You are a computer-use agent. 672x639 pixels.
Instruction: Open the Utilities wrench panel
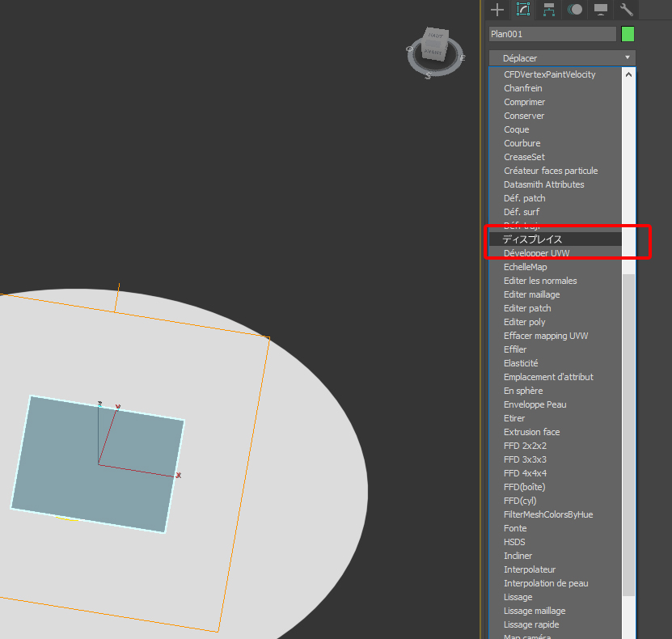pos(627,10)
